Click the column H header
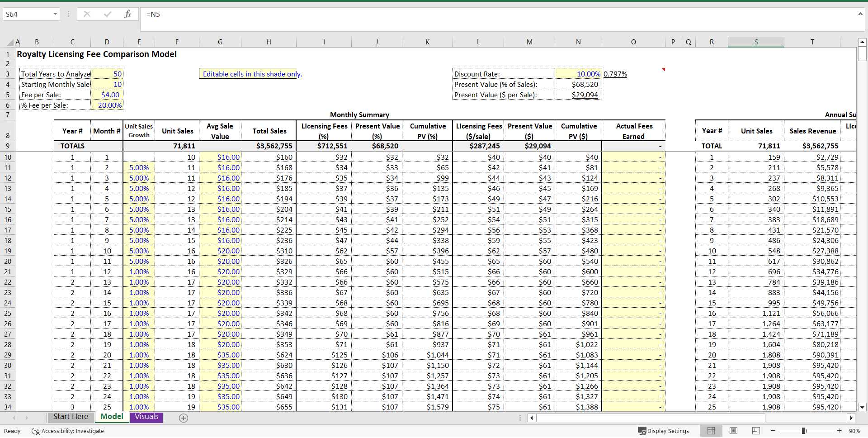This screenshot has height=438, width=868. [x=269, y=42]
